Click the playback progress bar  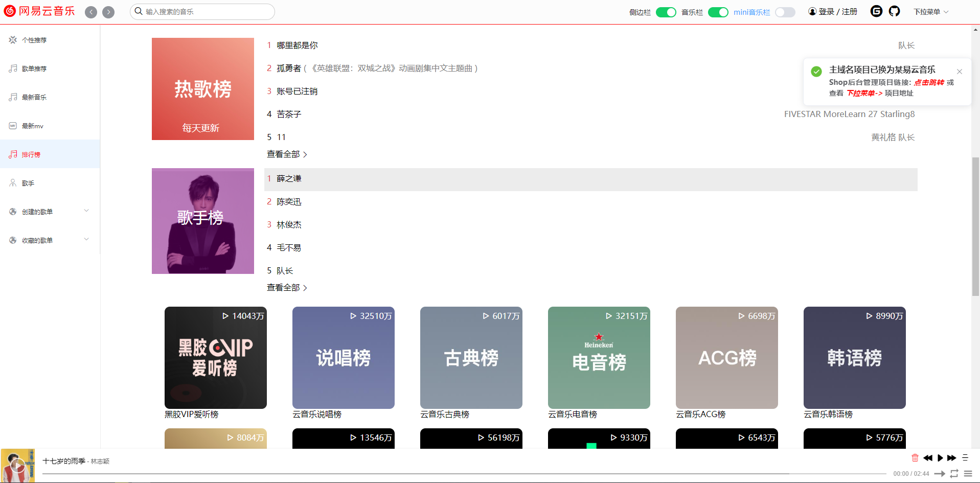coord(464,474)
